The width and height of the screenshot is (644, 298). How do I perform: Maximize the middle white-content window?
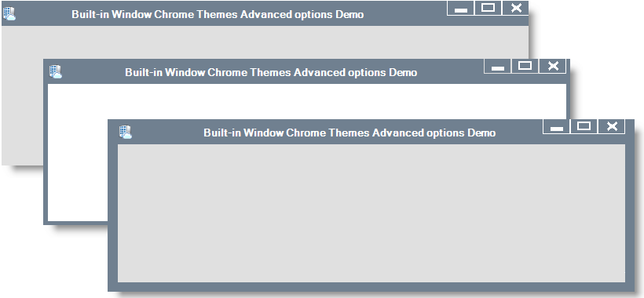tap(525, 66)
